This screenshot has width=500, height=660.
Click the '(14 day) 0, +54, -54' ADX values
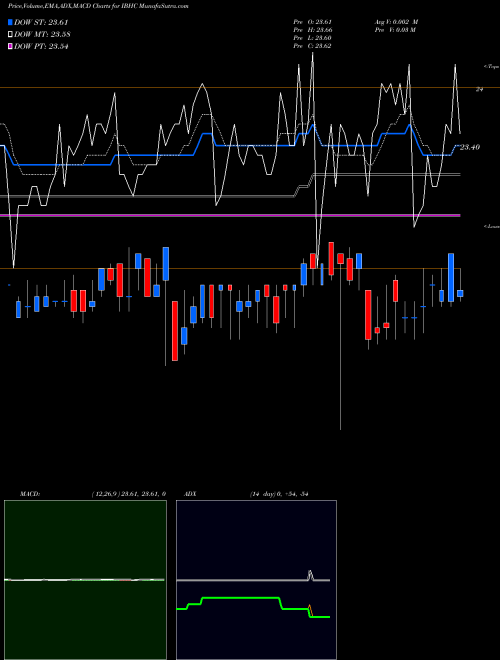279,494
